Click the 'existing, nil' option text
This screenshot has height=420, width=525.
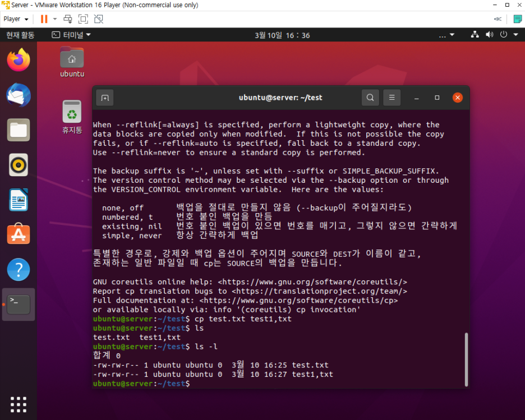tap(132, 226)
